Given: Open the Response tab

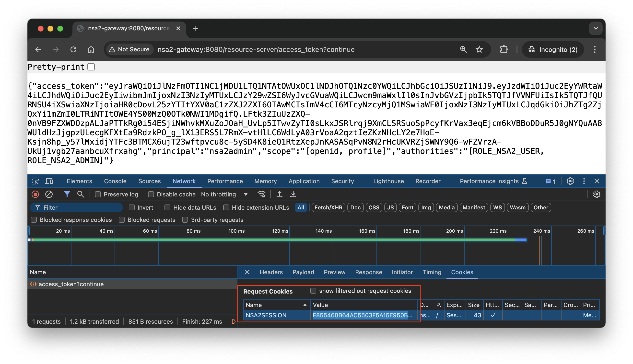Looking at the screenshot, I should coord(368,272).
